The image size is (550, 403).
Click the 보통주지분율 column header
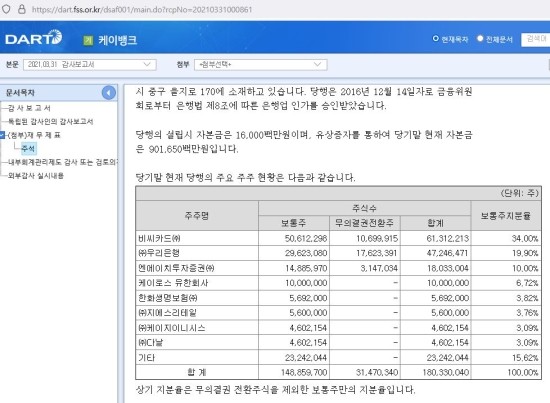[506, 215]
